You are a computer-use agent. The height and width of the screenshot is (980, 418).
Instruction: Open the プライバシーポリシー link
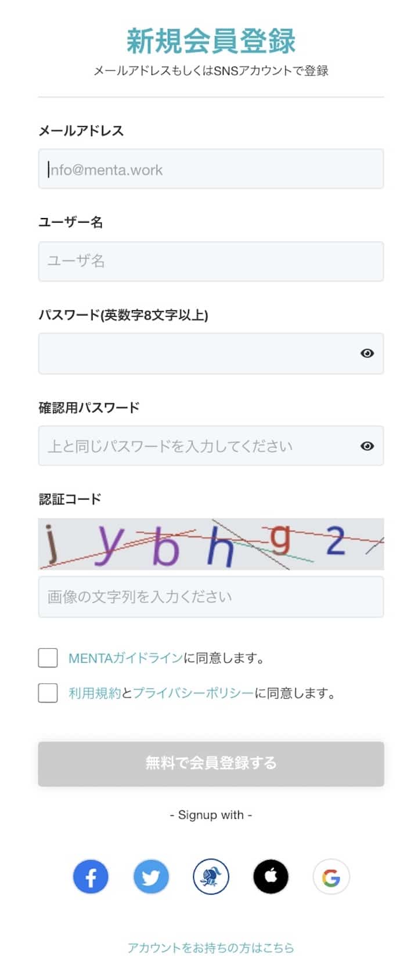[193, 693]
